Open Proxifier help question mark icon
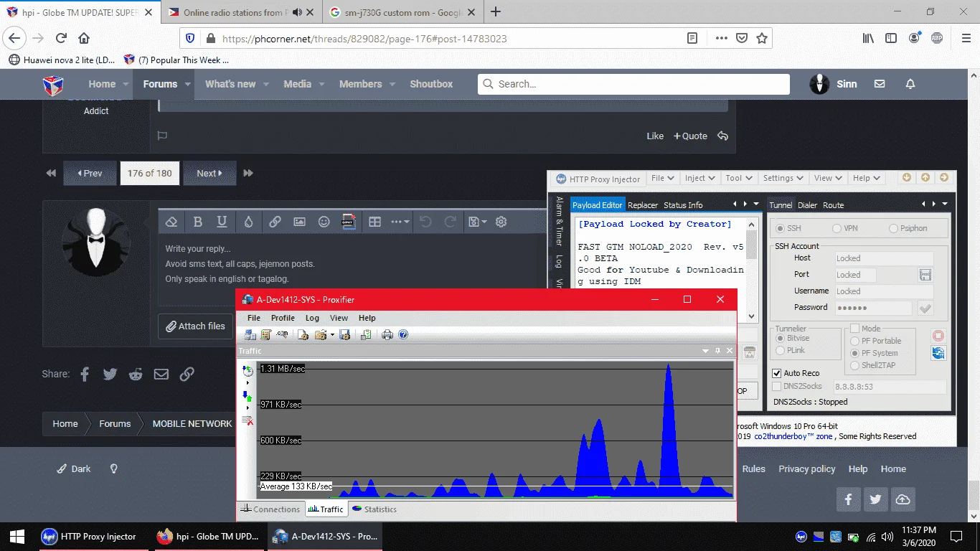Image resolution: width=980 pixels, height=551 pixels. pos(403,334)
